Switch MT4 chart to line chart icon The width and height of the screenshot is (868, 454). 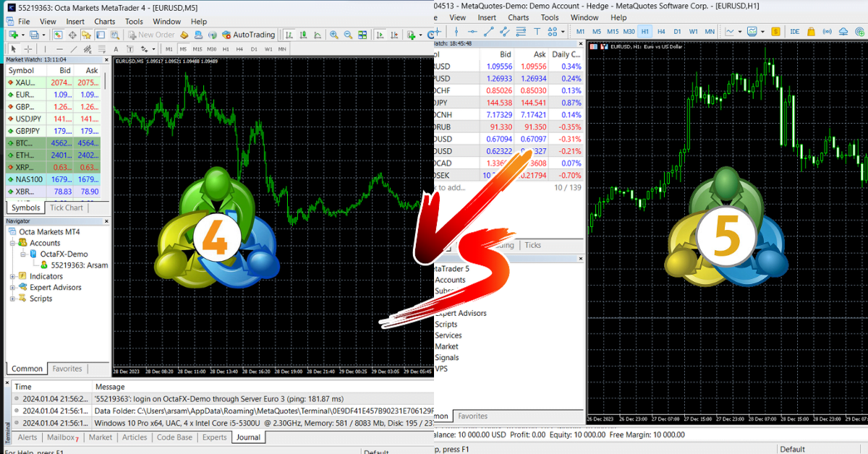317,35
